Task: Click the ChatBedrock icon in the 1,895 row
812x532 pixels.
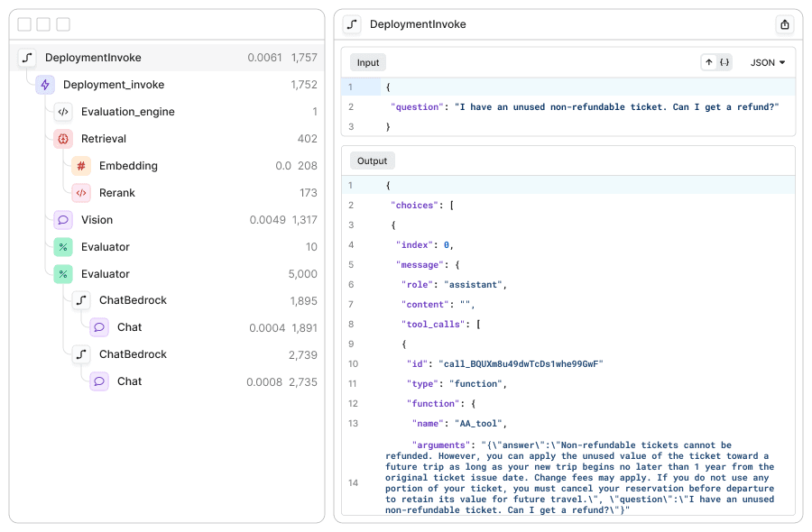Action: coord(81,300)
